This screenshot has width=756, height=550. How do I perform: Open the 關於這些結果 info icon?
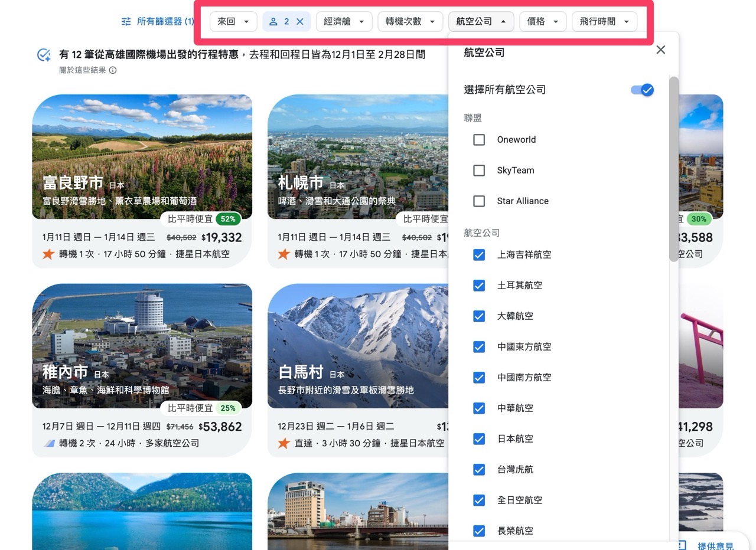click(112, 70)
